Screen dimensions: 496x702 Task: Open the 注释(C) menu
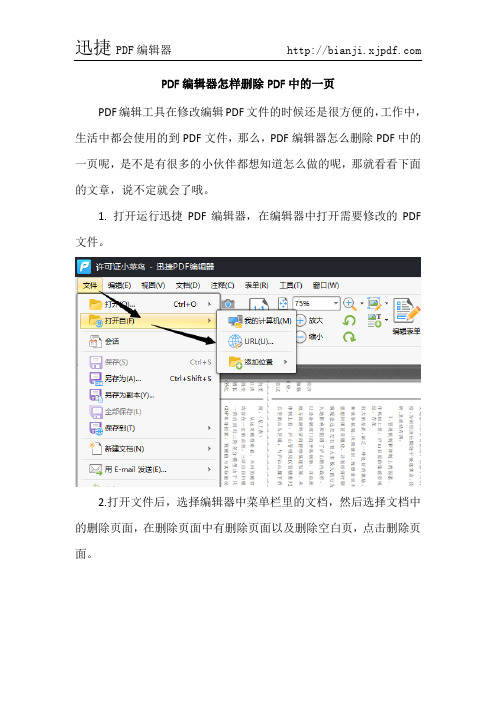click(x=222, y=285)
